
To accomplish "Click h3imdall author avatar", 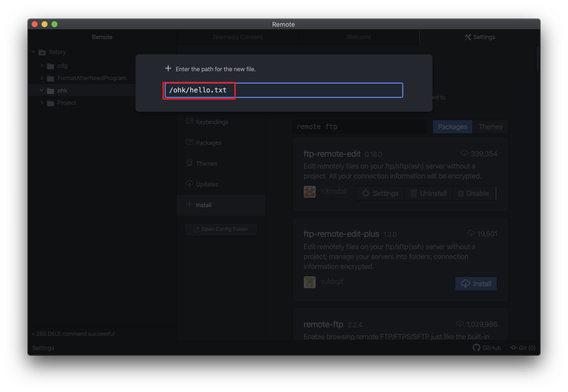I will [309, 192].
